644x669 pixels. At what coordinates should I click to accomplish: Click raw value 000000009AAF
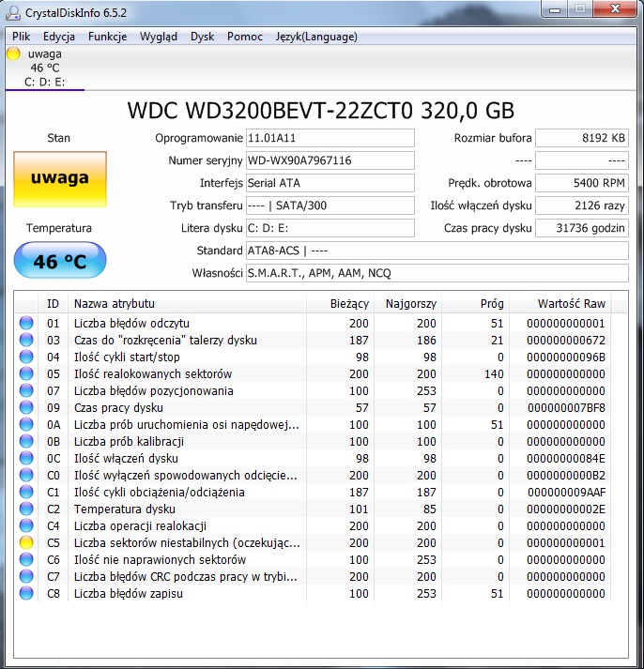pos(566,493)
